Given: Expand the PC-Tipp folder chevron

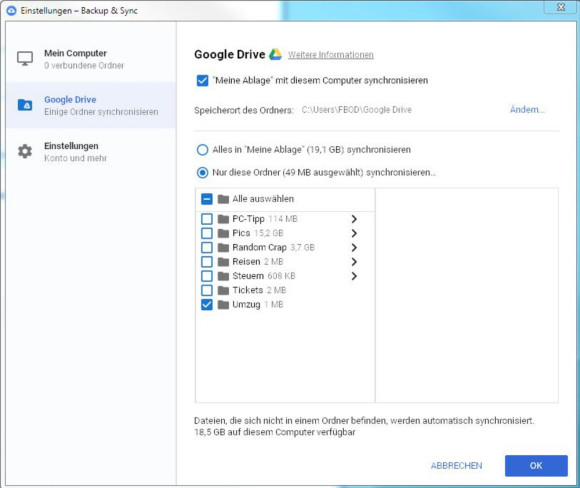Looking at the screenshot, I should pos(354,219).
